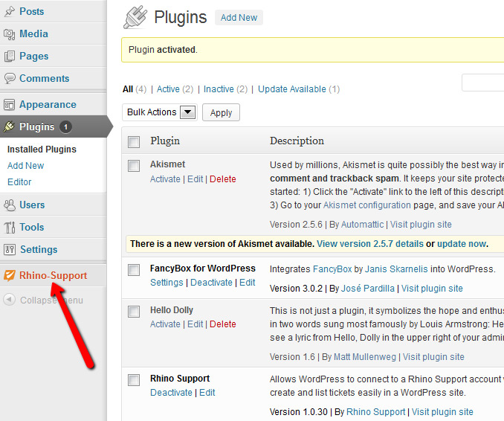
Task: Open the Pages menu
Action: 33,56
